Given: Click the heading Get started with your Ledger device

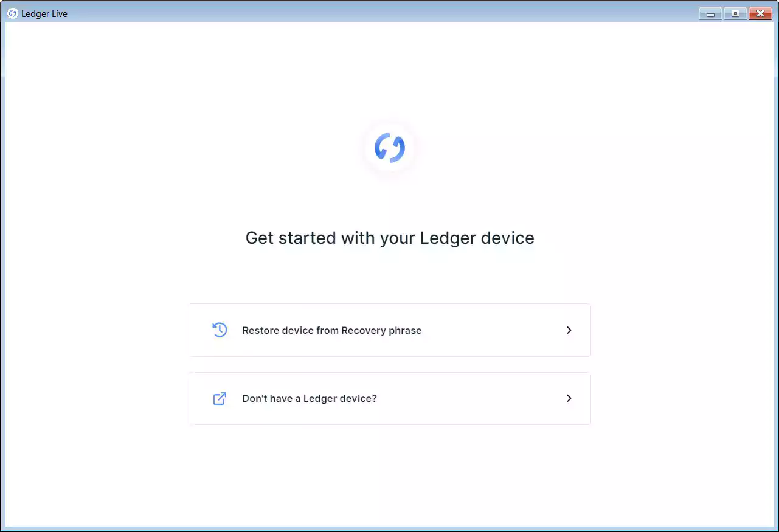Looking at the screenshot, I should [390, 238].
